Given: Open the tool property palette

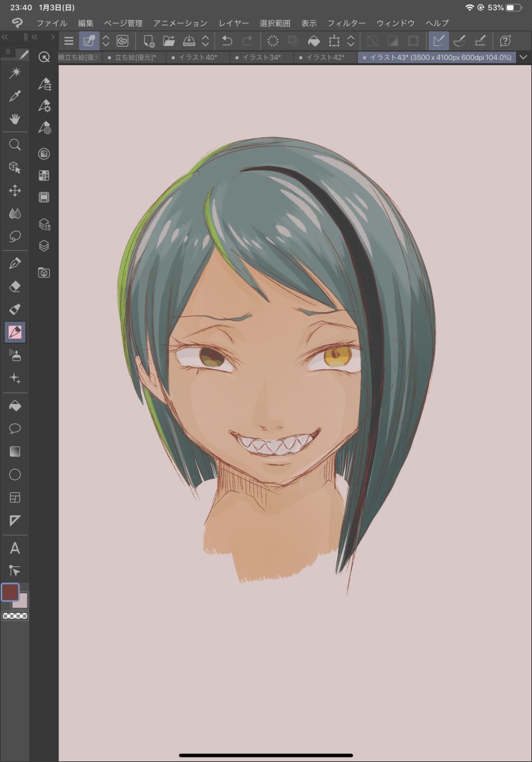Looking at the screenshot, I should click(x=44, y=106).
